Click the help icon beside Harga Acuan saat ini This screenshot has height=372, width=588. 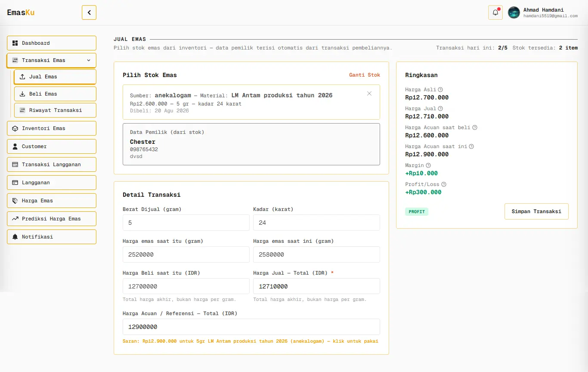(x=471, y=146)
